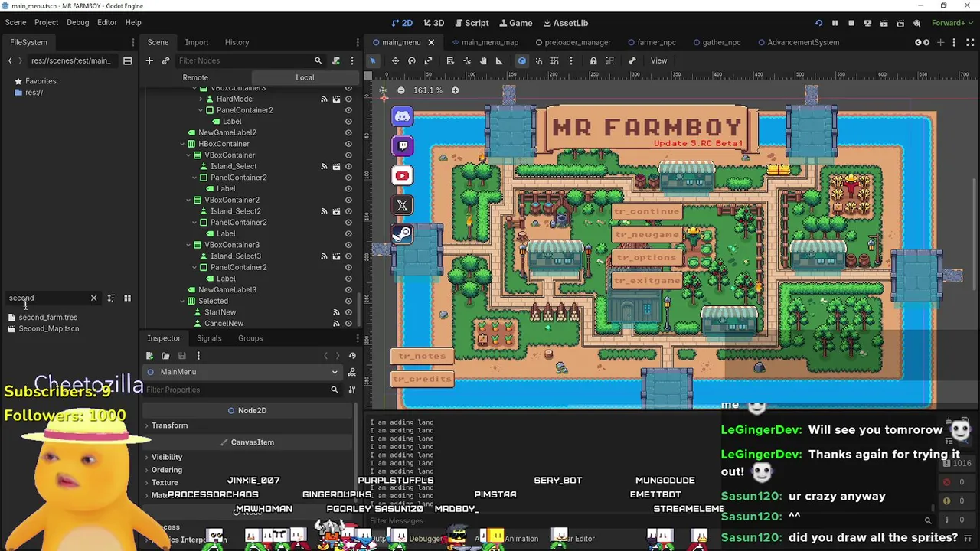Toggle visibility of StartNew node
The width and height of the screenshot is (980, 551).
tap(348, 312)
